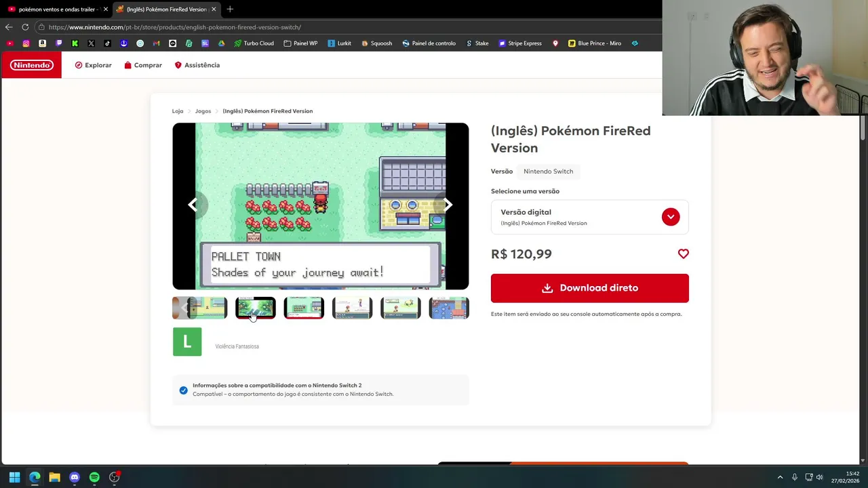Viewport: 868px width, 488px height.
Task: Go back with the browser back arrow
Action: (9, 27)
